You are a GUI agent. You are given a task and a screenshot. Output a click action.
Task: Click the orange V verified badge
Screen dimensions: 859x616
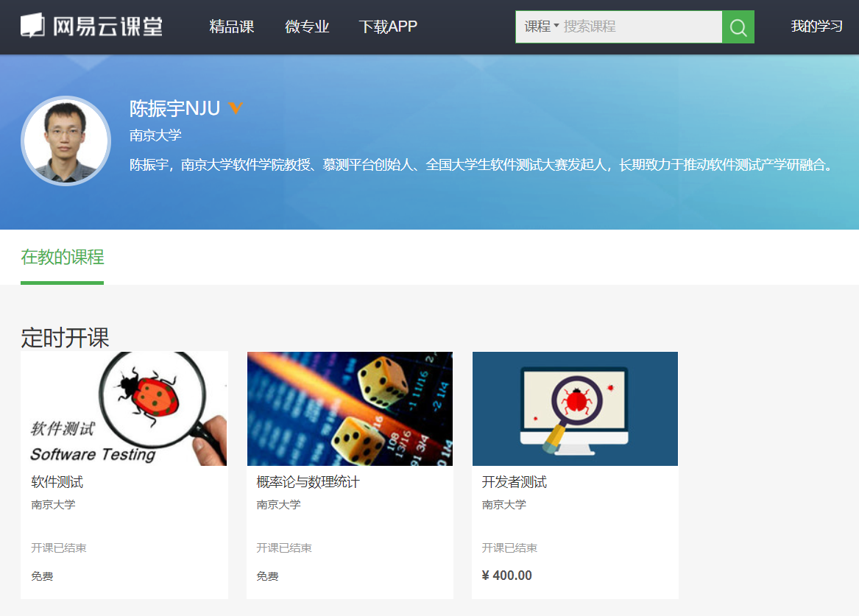tap(236, 108)
